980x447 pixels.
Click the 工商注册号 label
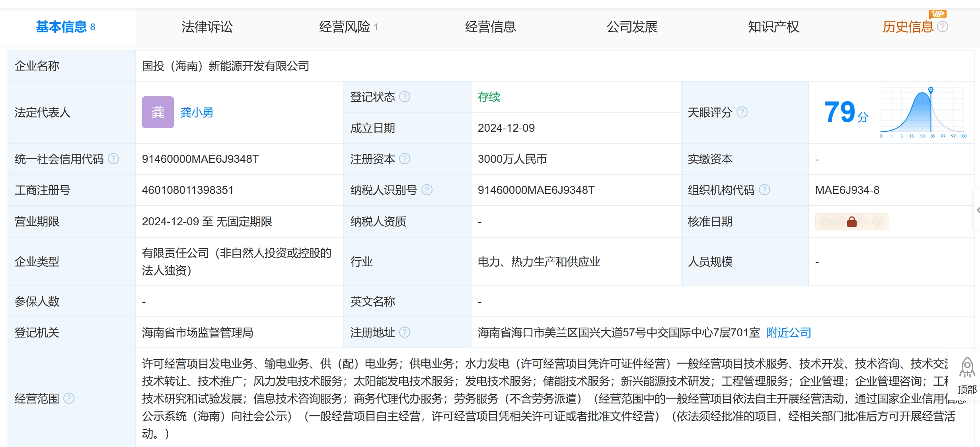(x=43, y=190)
